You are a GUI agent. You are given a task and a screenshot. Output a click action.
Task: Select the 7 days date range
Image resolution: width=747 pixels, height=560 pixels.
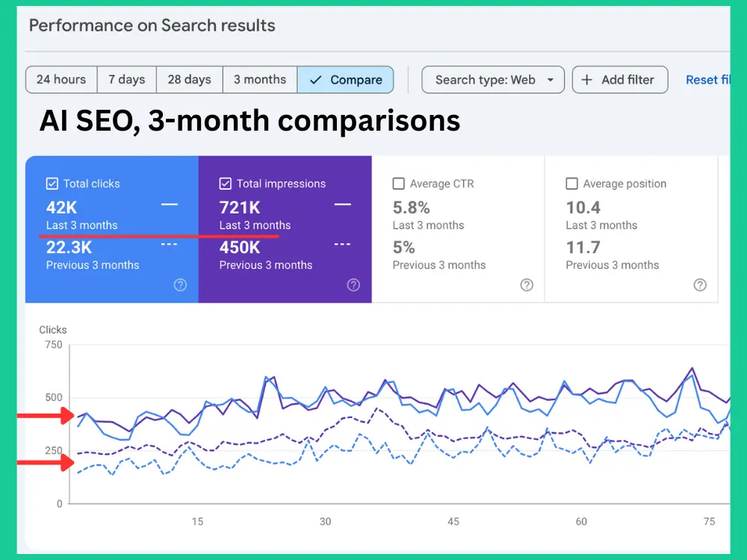tap(126, 80)
